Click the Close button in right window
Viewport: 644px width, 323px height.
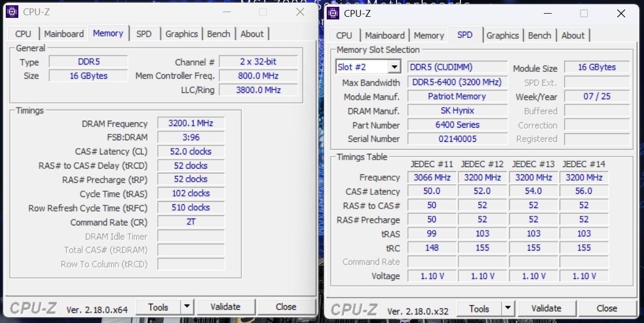coord(607,309)
